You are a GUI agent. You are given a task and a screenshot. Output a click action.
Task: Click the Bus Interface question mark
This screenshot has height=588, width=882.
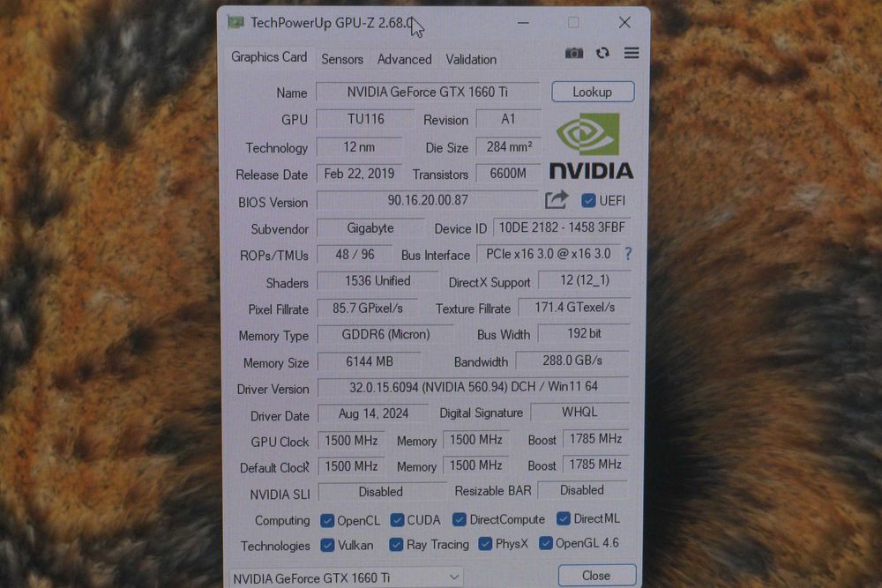pos(628,254)
